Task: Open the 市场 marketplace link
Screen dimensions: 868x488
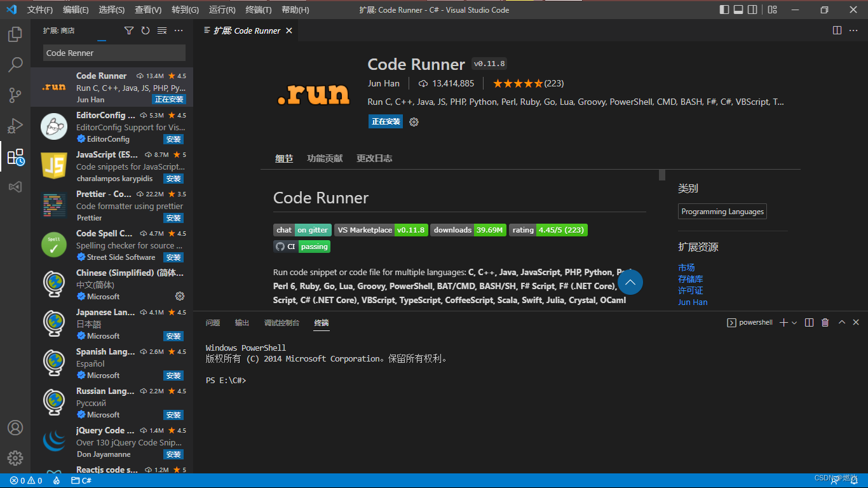Action: coord(686,268)
